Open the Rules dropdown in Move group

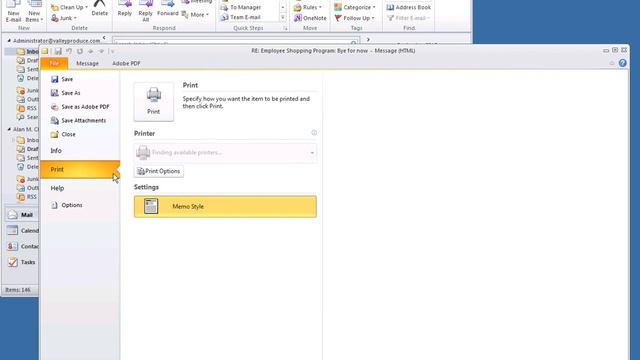coord(308,7)
